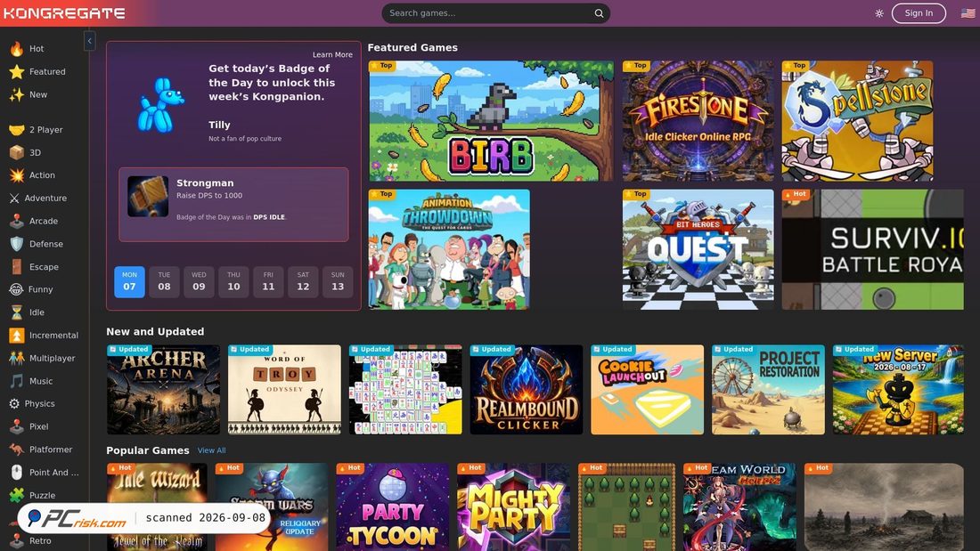Select SUN 13 day tab
This screenshot has width=980, height=551.
coord(338,282)
